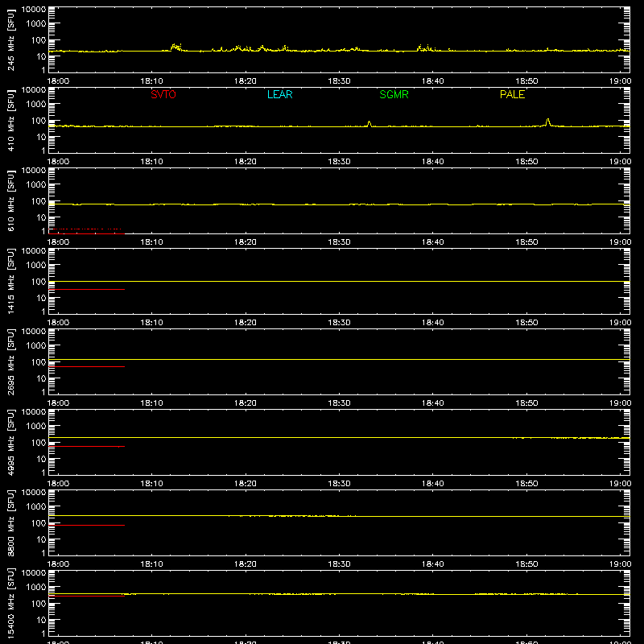This screenshot has width=644, height=644.
Task: Select the 610 MHz [SFU] axis title
Action: point(10,200)
